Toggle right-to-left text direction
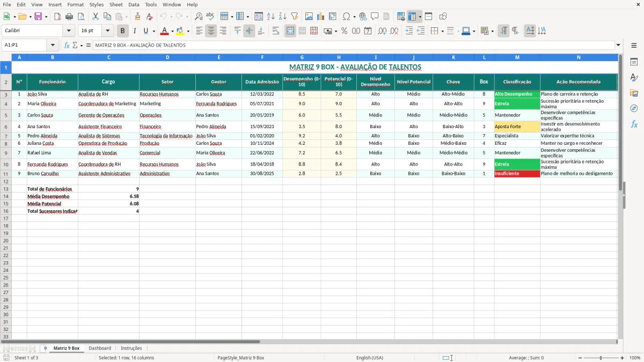The image size is (644, 362). (515, 31)
